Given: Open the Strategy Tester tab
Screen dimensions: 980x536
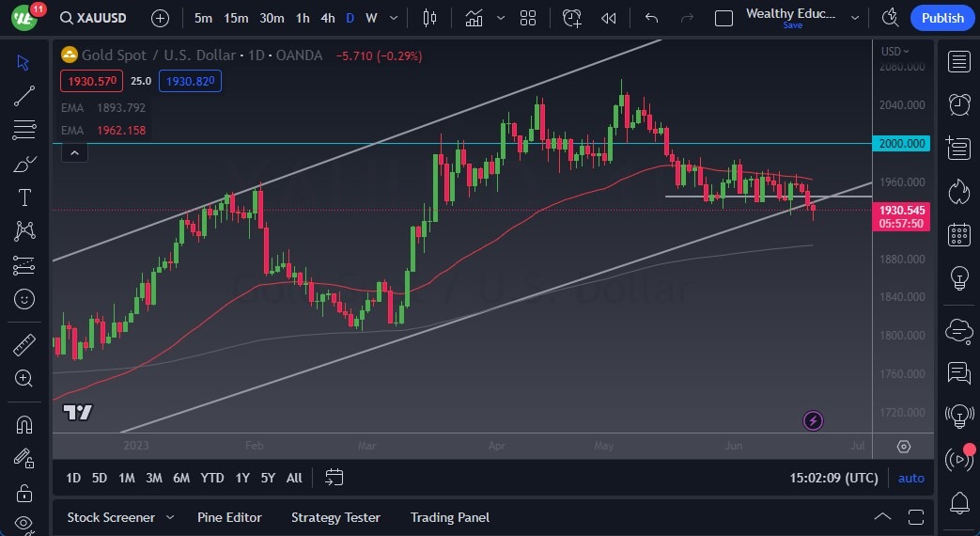Looking at the screenshot, I should [335, 517].
